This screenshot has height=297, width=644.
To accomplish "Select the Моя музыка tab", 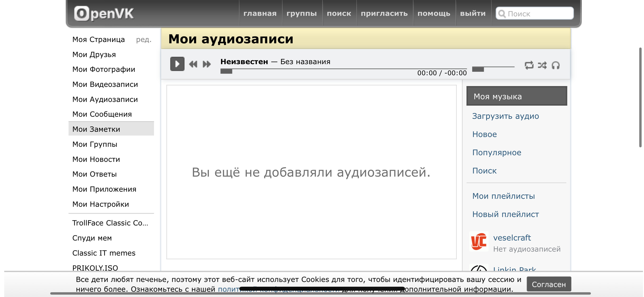I will tap(517, 96).
